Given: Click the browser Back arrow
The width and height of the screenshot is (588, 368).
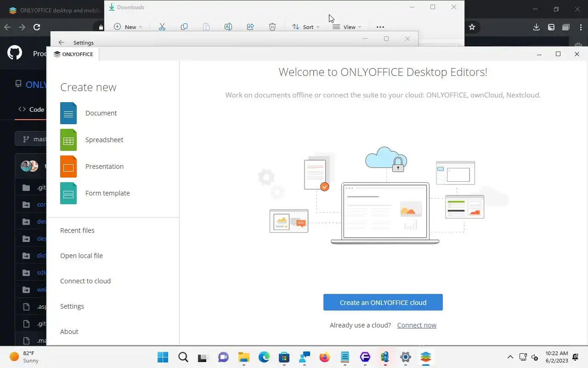Looking at the screenshot, I should pyautogui.click(x=7, y=27).
